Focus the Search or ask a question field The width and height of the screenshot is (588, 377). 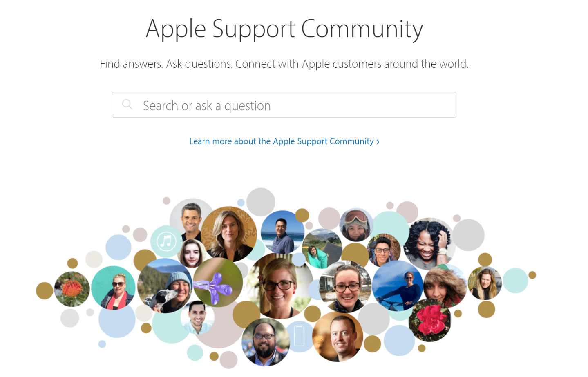tap(284, 105)
